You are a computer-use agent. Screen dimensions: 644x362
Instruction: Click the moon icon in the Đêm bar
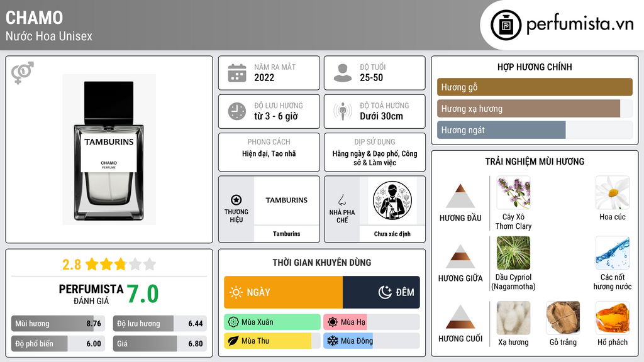click(385, 292)
